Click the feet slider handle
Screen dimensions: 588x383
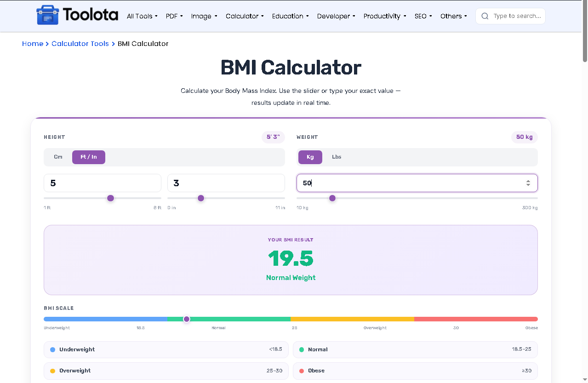click(x=110, y=198)
